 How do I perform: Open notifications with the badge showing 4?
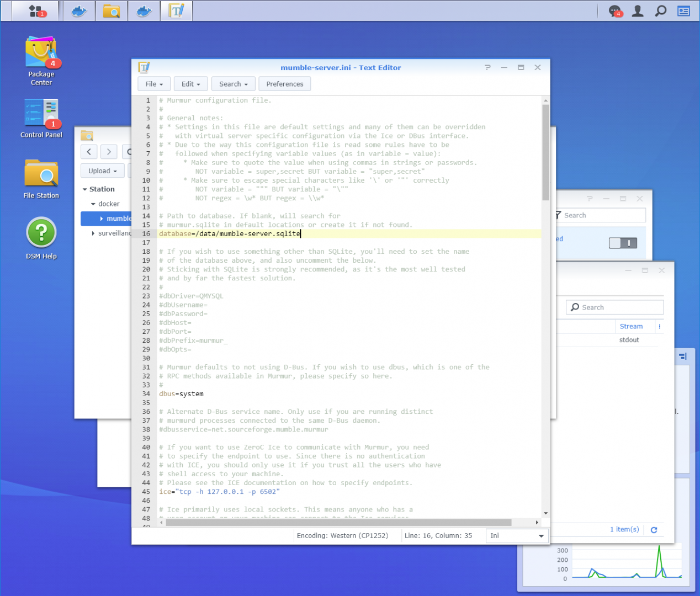(614, 10)
